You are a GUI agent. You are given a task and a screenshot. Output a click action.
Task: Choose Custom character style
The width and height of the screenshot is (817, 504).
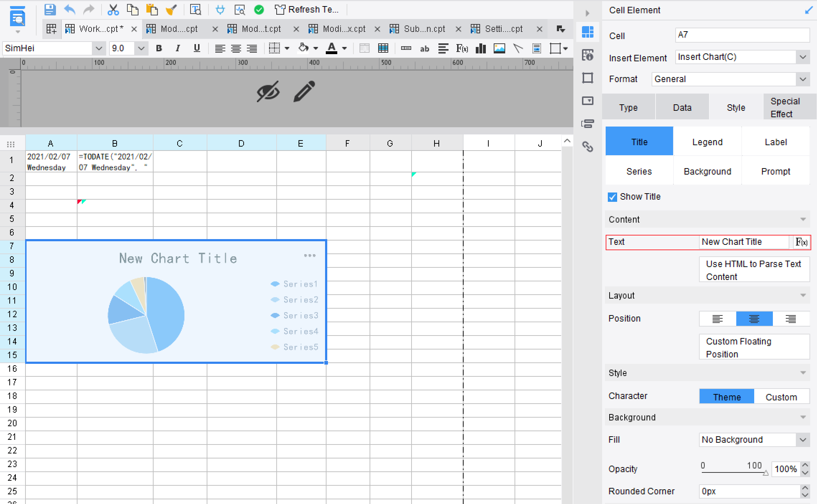coord(781,397)
